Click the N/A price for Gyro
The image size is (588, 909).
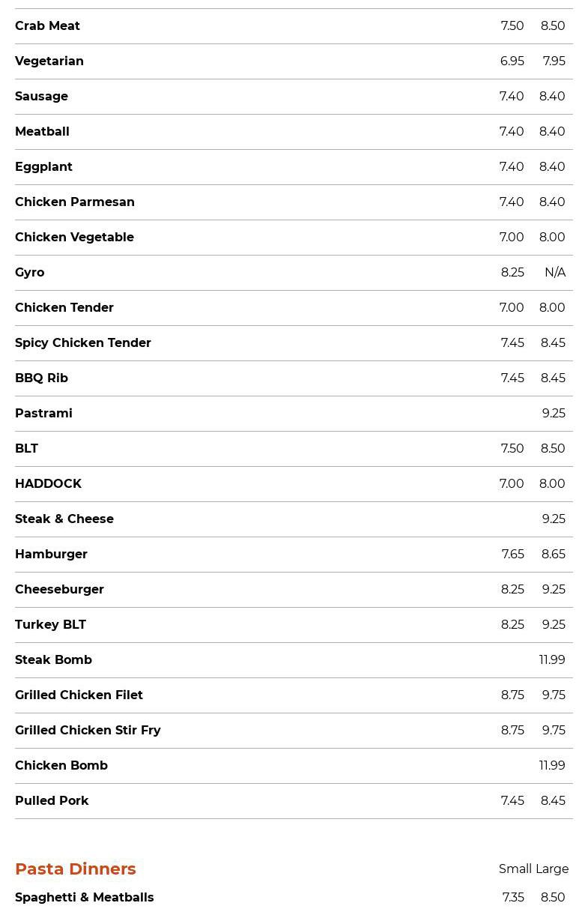[x=554, y=273]
